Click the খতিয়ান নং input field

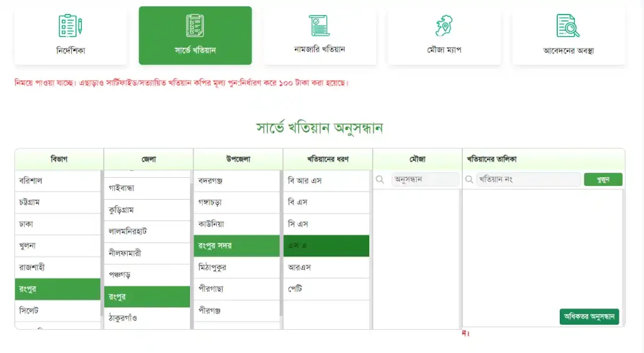pyautogui.click(x=528, y=180)
